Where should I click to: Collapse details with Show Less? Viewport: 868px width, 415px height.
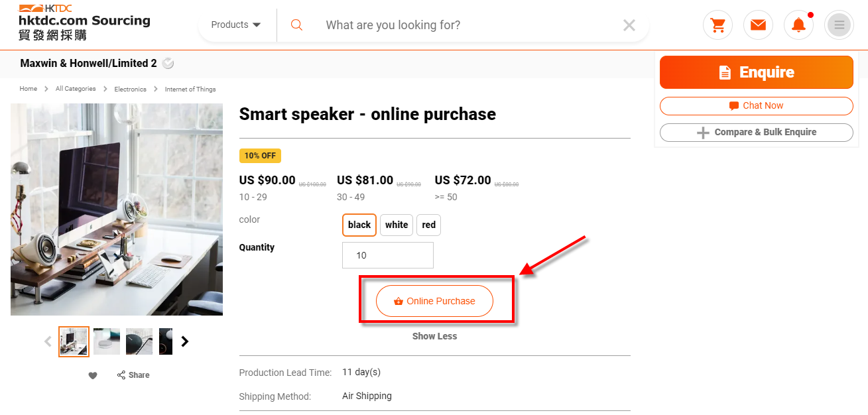tap(434, 336)
